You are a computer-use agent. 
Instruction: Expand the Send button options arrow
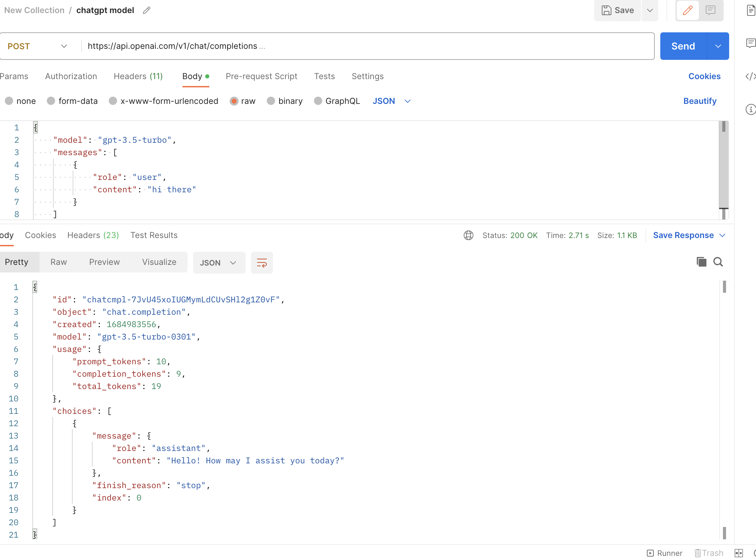click(718, 46)
